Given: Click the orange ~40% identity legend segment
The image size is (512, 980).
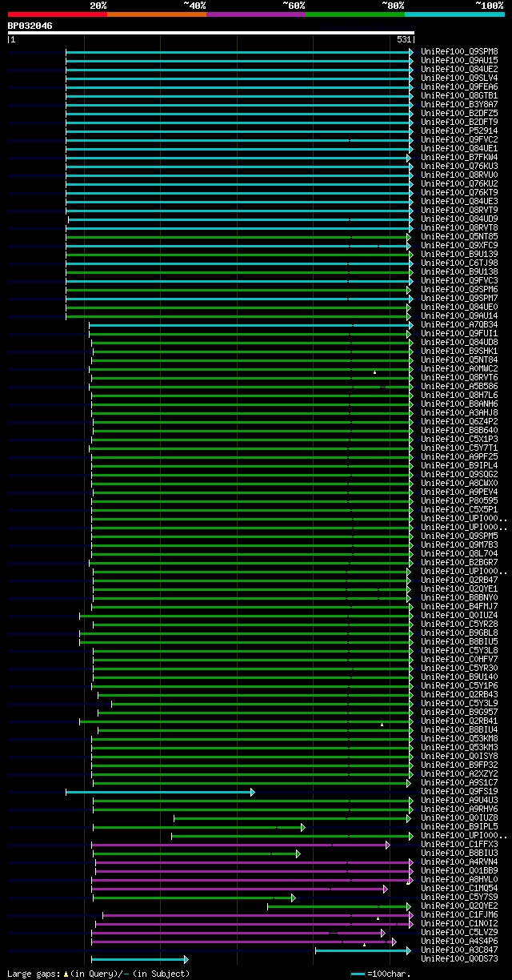Looking at the screenshot, I should click(156, 14).
